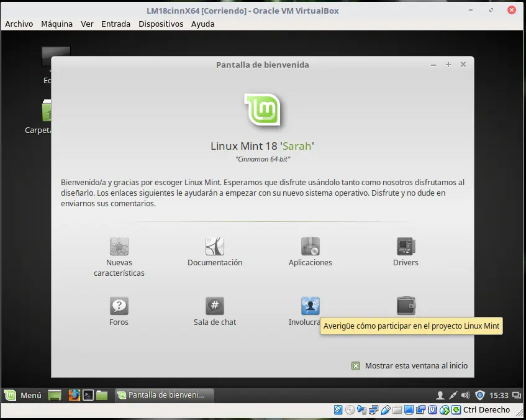The height and width of the screenshot is (420, 526).
Task: Open the Foros question-mark icon
Action: pos(119,306)
